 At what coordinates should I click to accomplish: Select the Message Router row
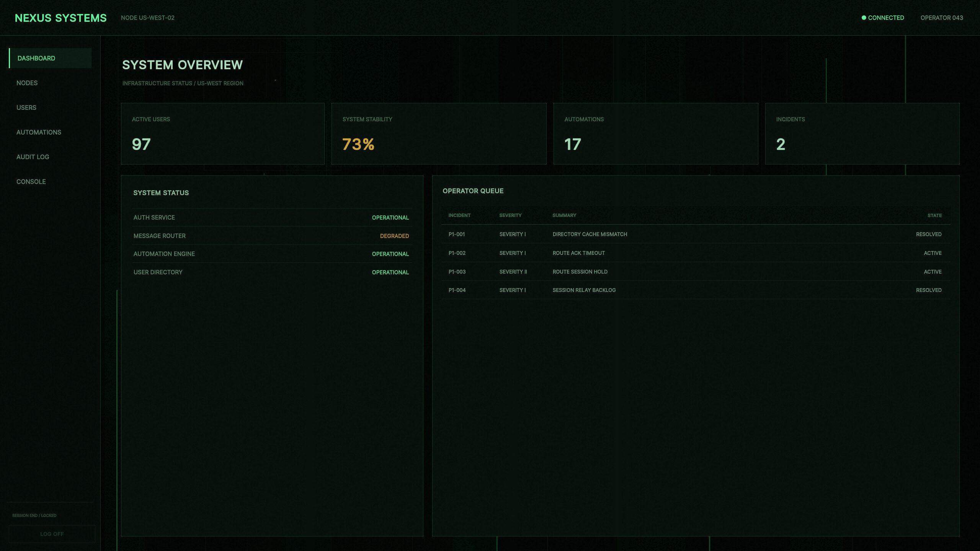[272, 236]
